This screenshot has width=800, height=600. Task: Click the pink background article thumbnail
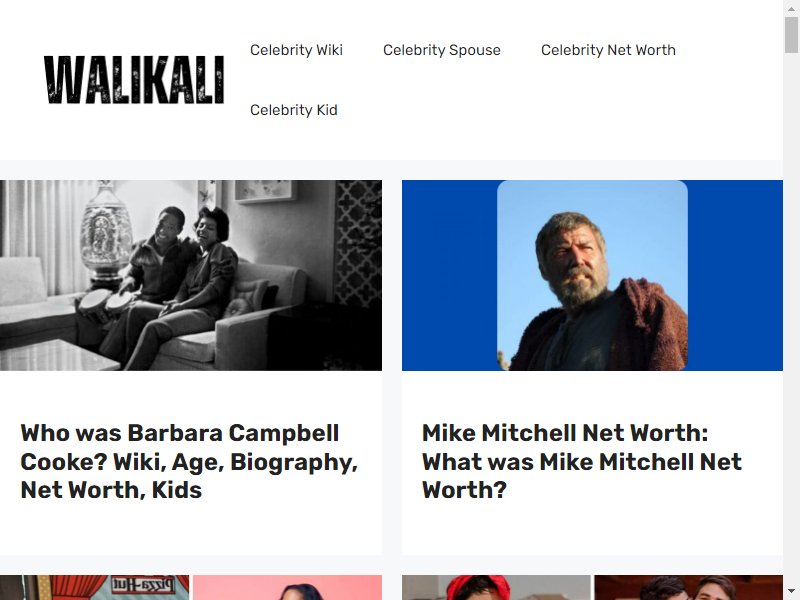pos(287,588)
